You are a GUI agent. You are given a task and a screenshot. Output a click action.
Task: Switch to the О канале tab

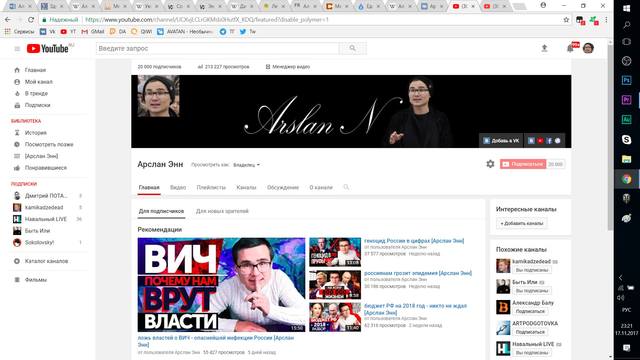(x=321, y=187)
